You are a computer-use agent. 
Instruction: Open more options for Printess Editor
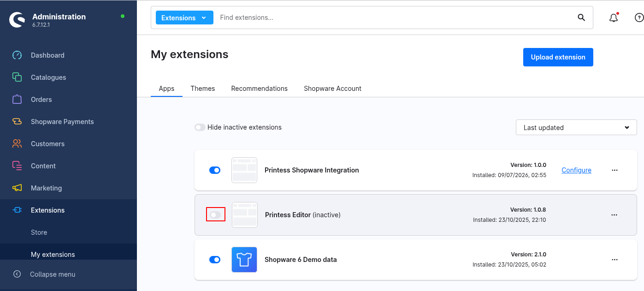[614, 215]
